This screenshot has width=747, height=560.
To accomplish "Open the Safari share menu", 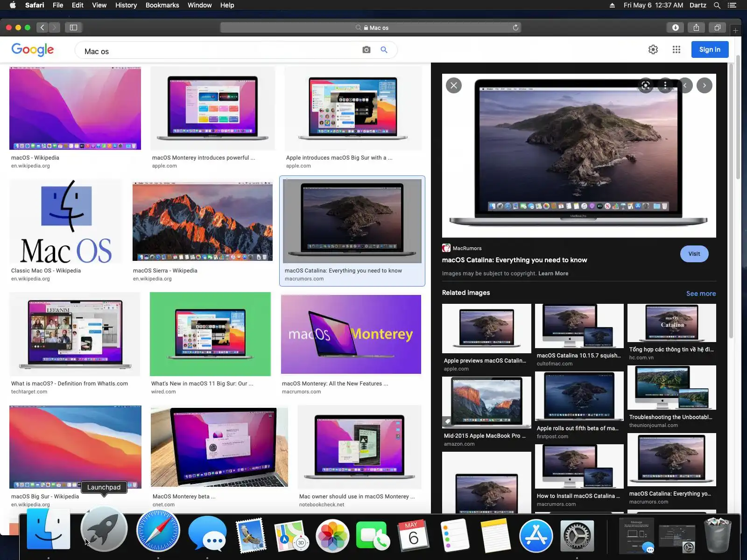I will tap(696, 28).
